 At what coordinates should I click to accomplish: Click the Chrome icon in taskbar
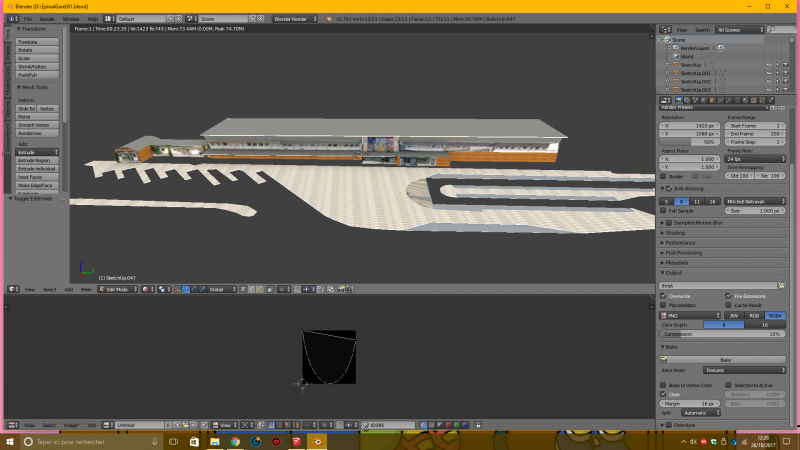pyautogui.click(x=234, y=441)
